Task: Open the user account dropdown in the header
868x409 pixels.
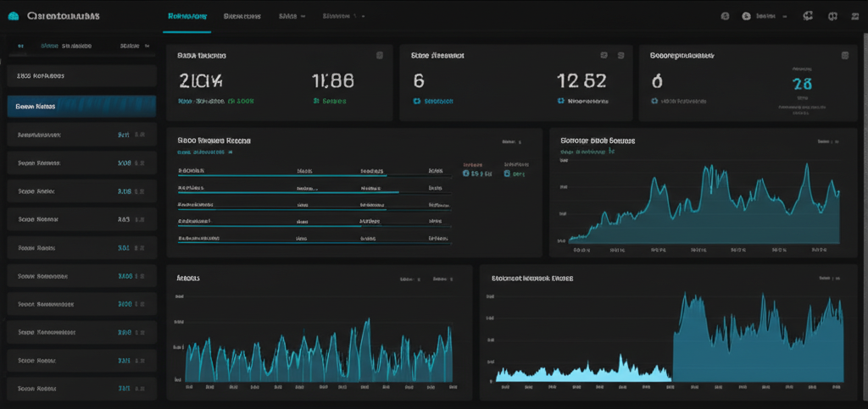Action: [766, 15]
